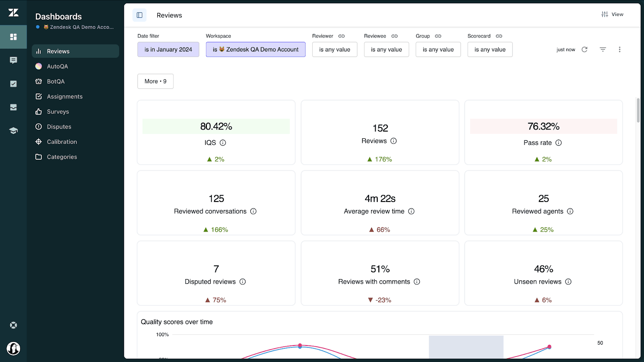Switch to the AutoQA dashboard
Image resolution: width=644 pixels, height=362 pixels.
pyautogui.click(x=58, y=66)
